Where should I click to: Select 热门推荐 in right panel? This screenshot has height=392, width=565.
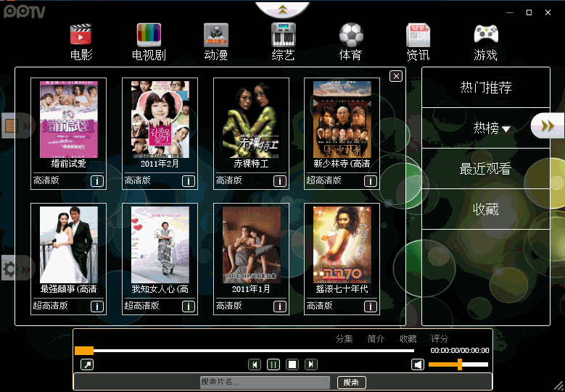pyautogui.click(x=486, y=88)
